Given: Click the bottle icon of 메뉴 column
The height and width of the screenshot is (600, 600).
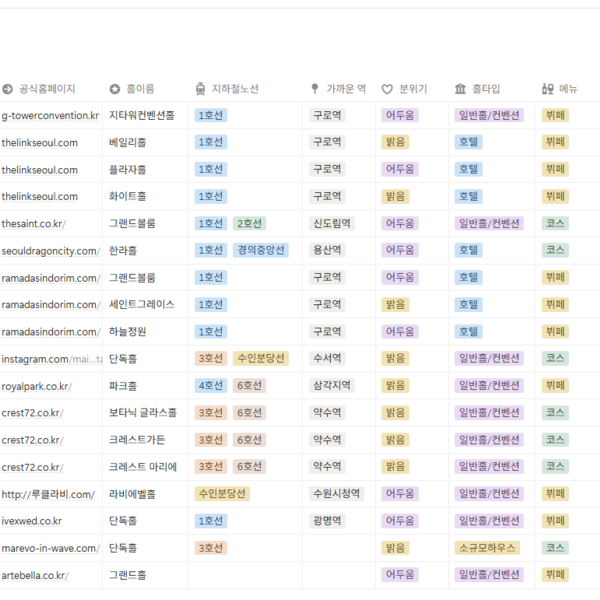Looking at the screenshot, I should (x=548, y=89).
